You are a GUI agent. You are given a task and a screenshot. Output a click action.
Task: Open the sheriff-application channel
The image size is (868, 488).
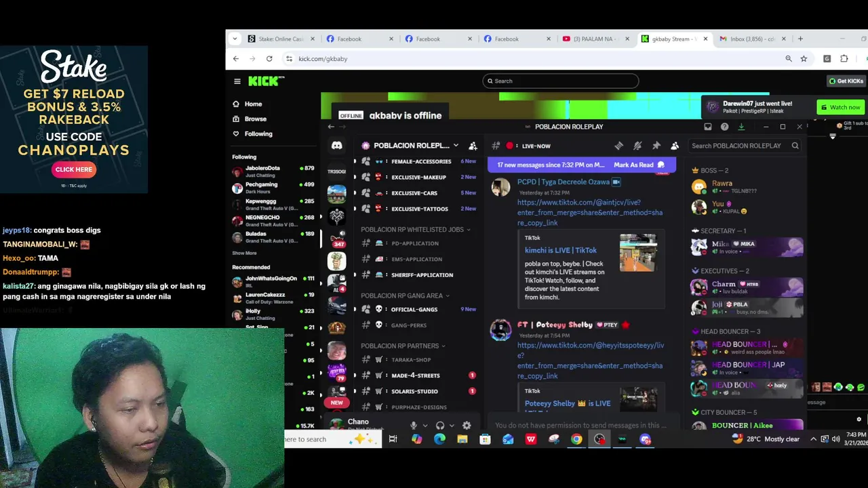422,275
